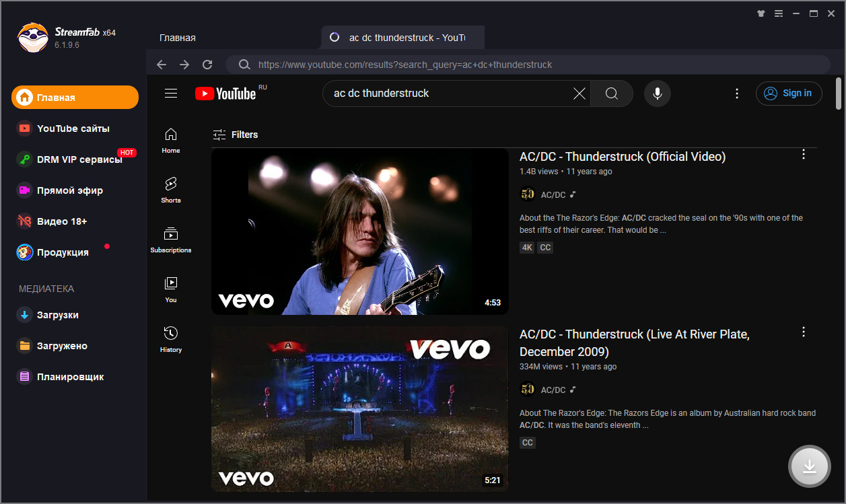
Task: Reload the page using refresh icon
Action: tap(207, 65)
